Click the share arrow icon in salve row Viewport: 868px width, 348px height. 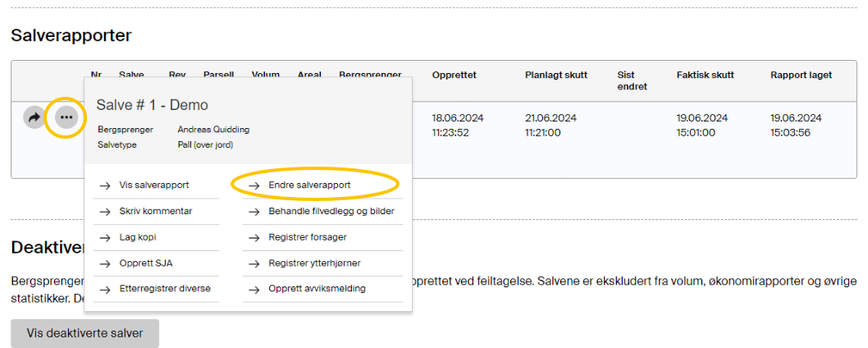pos(34,118)
